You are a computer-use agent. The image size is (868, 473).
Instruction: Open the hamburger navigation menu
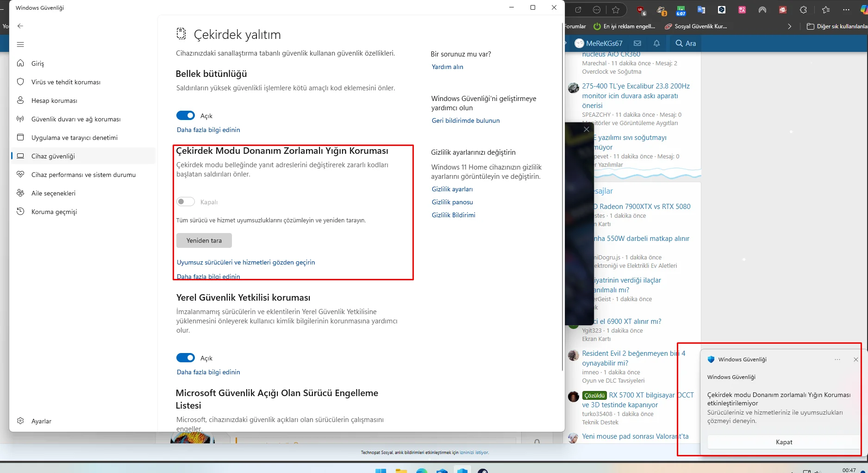[20, 44]
